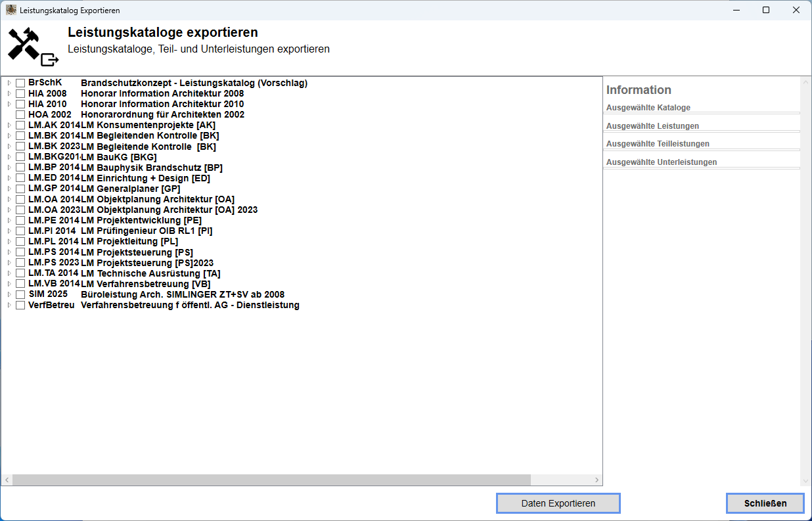Maximize the Leistungskatalog Exportieren window
Screen dimensions: 812x521
(x=766, y=11)
